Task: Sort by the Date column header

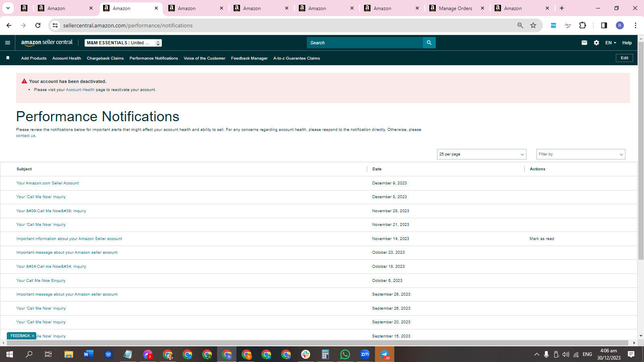Action: click(377, 169)
